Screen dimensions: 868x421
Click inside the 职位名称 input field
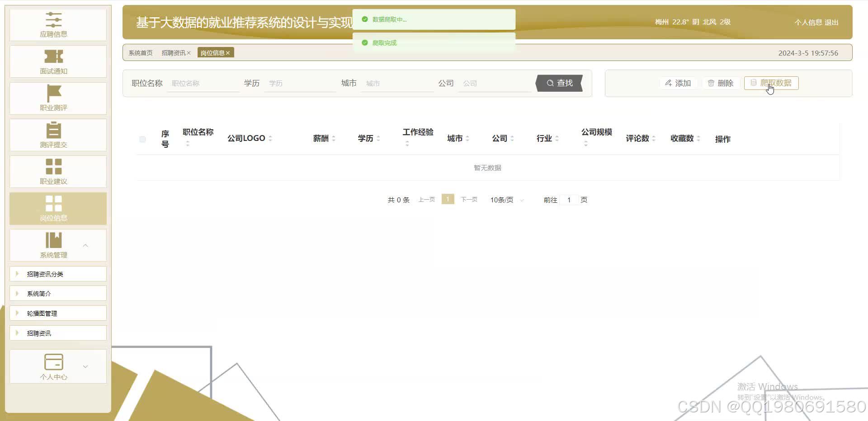point(203,83)
